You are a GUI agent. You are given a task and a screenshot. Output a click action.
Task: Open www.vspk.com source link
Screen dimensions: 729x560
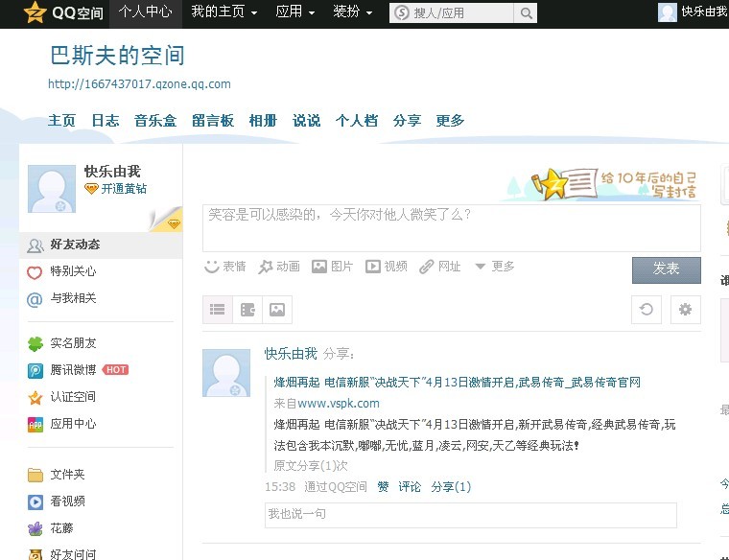point(339,404)
